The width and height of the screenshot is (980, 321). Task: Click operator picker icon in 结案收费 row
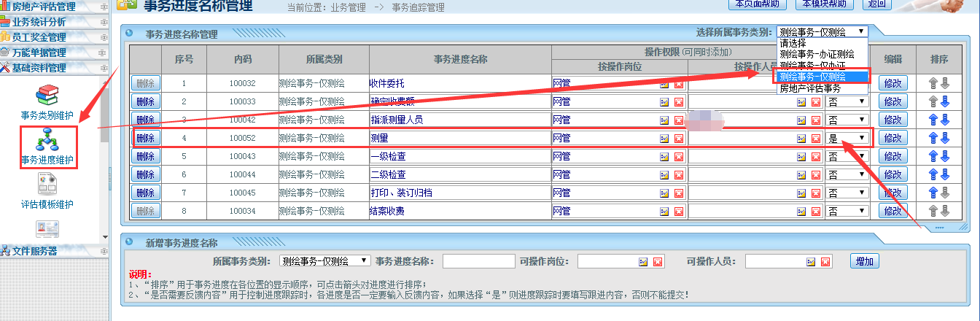(801, 211)
